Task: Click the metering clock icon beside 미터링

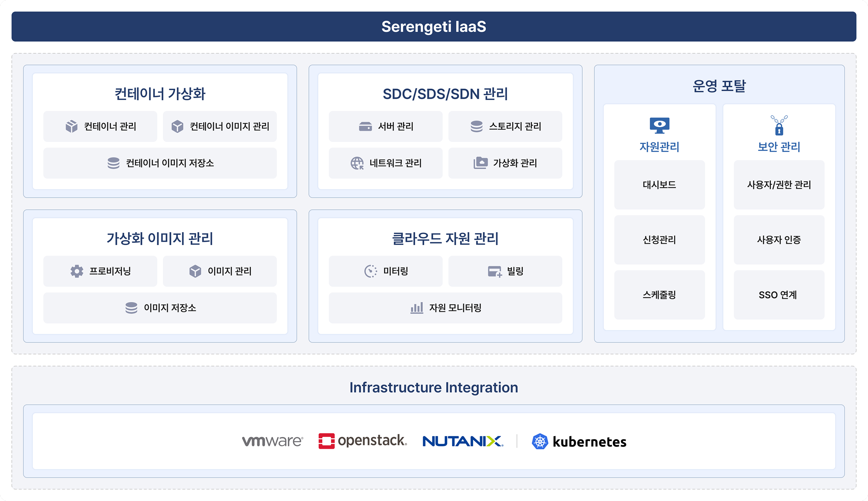Action: pos(371,271)
